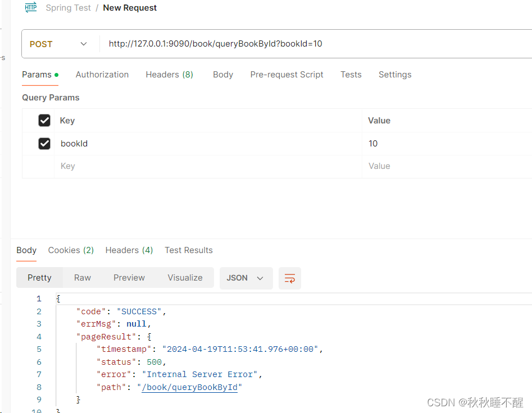Open the Headers (8) request tab

(169, 75)
